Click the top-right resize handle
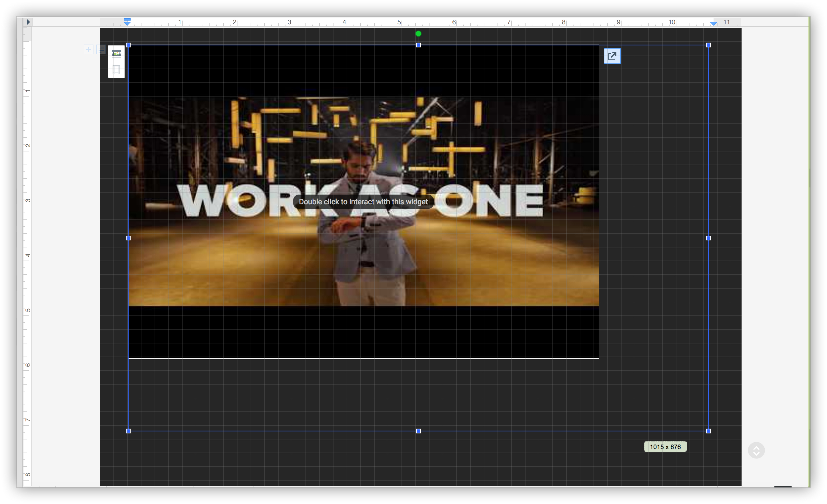 [708, 45]
